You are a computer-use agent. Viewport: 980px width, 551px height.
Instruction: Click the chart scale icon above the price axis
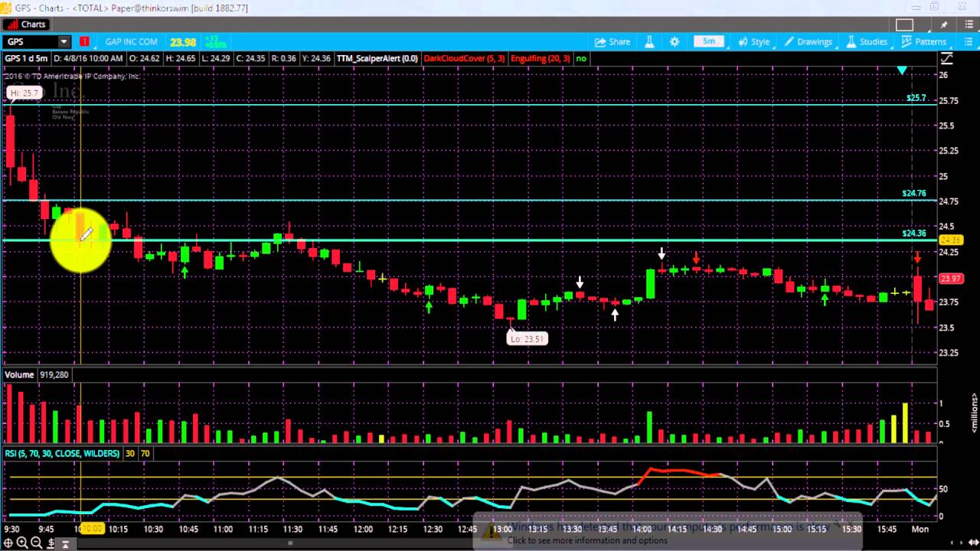(x=947, y=58)
